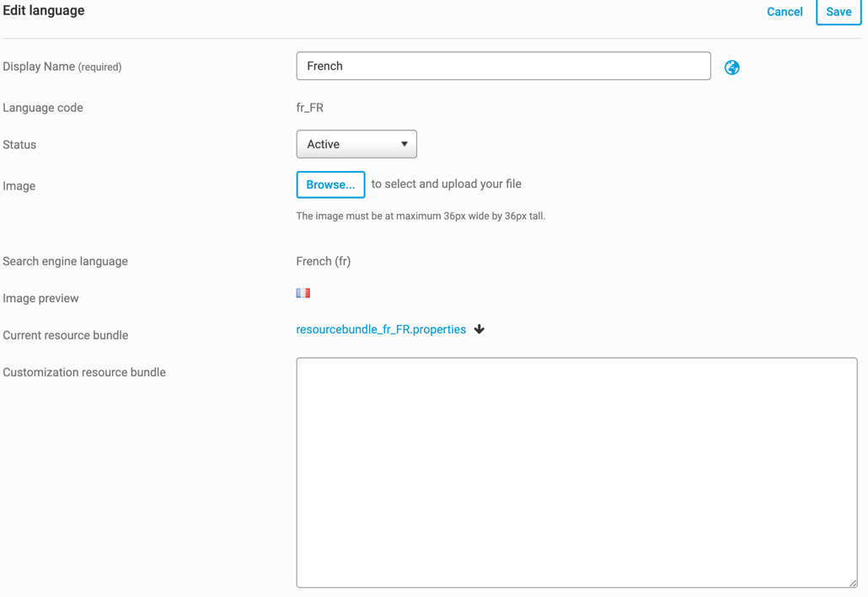Click the Save button
Screen dimensions: 868x597
(839, 12)
